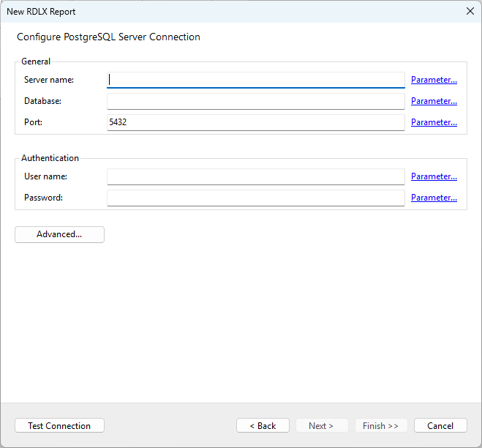Go back with the Back button
Screen dimensions: 482x448
pyautogui.click(x=263, y=425)
